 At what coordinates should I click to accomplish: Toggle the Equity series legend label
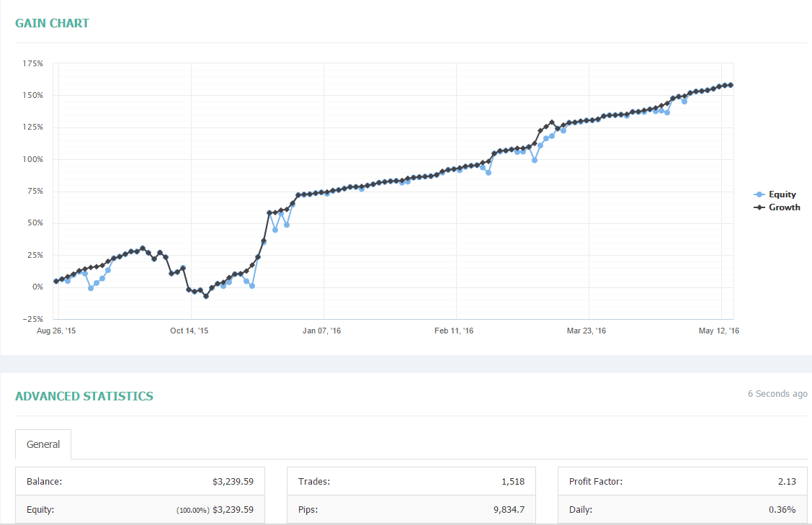coord(782,194)
